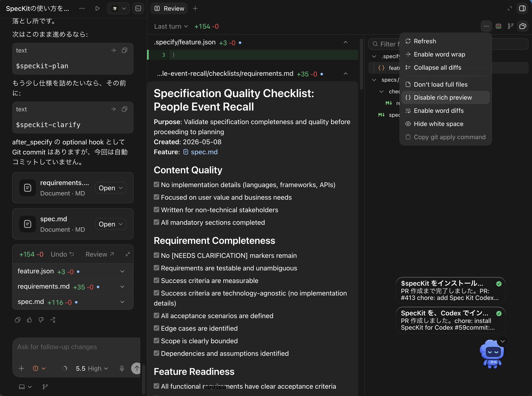
Task: Copy the $speckit-clarify code block
Action: pos(124,109)
